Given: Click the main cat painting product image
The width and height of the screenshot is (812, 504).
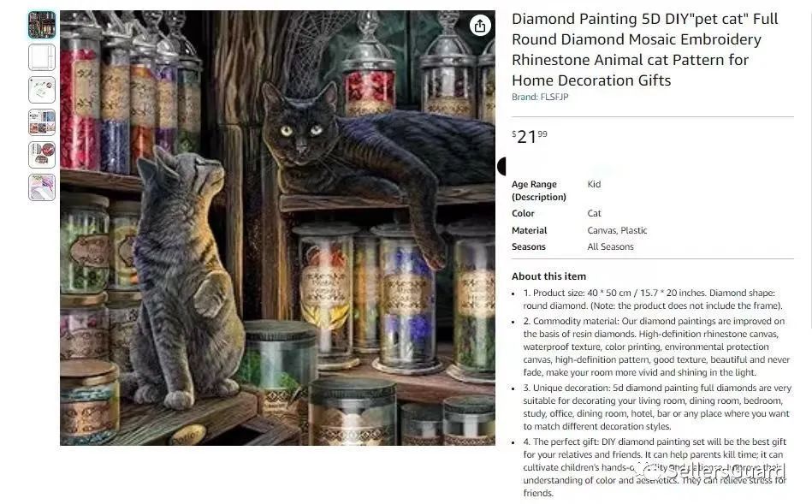Looking at the screenshot, I should [x=277, y=228].
